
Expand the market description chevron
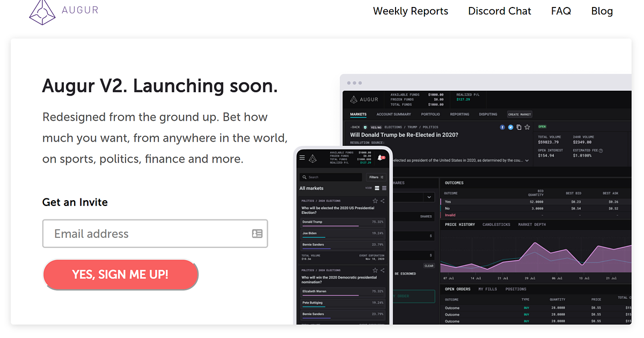pyautogui.click(x=526, y=160)
